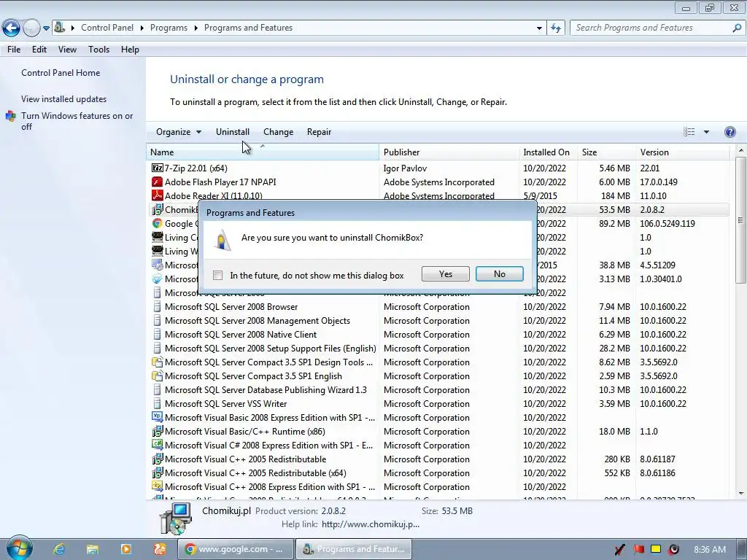The width and height of the screenshot is (747, 560).
Task: Open the Windows Start orb
Action: tap(19, 548)
